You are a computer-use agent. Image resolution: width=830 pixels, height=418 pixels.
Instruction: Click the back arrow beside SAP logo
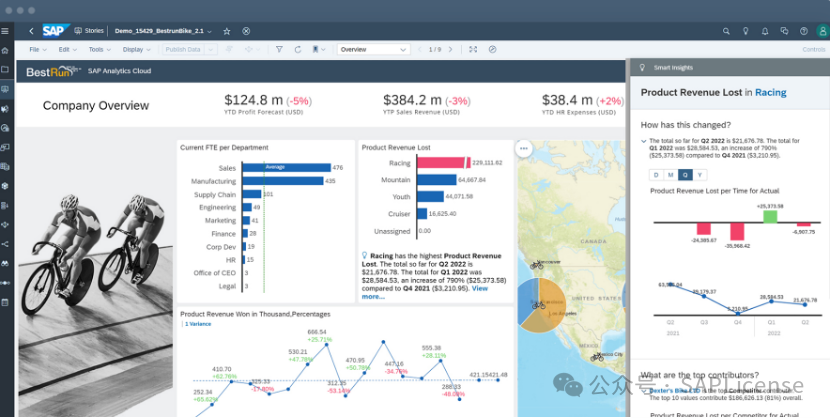(x=31, y=31)
